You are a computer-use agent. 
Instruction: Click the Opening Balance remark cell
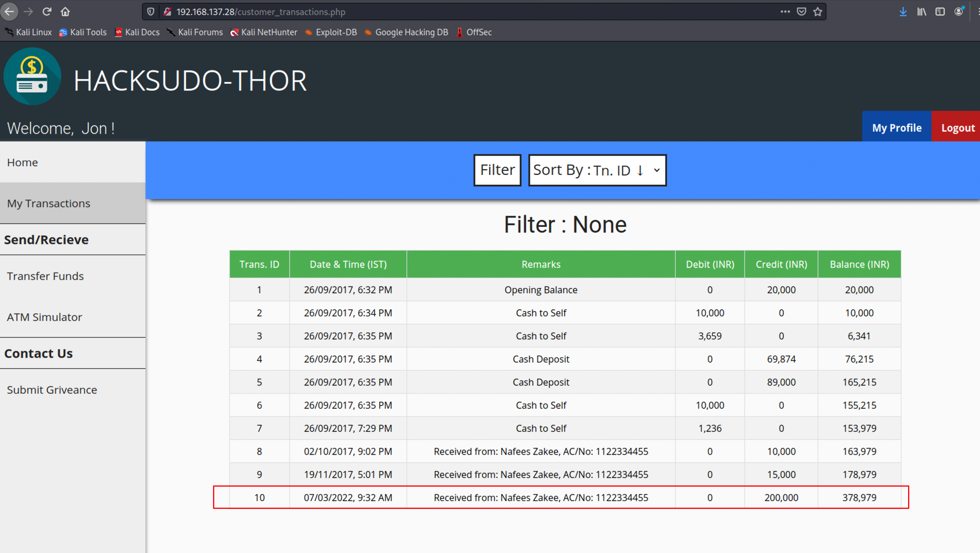tap(541, 290)
